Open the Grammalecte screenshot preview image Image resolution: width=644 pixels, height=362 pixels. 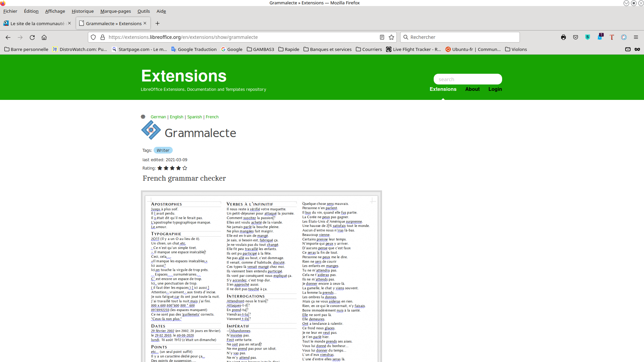(261, 277)
